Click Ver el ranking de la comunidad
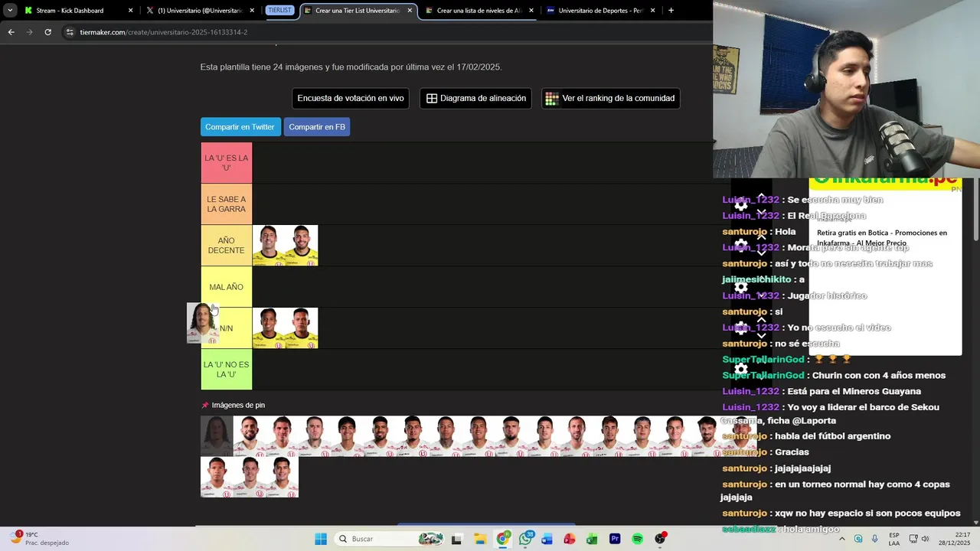Image resolution: width=980 pixels, height=551 pixels. tap(610, 98)
